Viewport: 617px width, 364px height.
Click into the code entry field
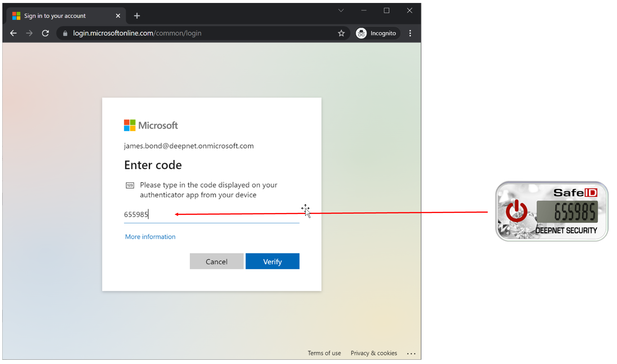coord(212,215)
